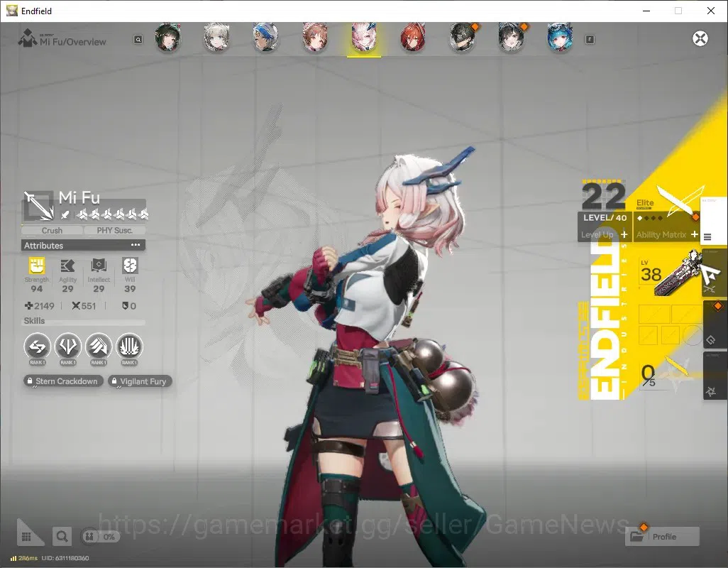
Task: Select the dark helmeted operator portrait
Action: coord(463,37)
